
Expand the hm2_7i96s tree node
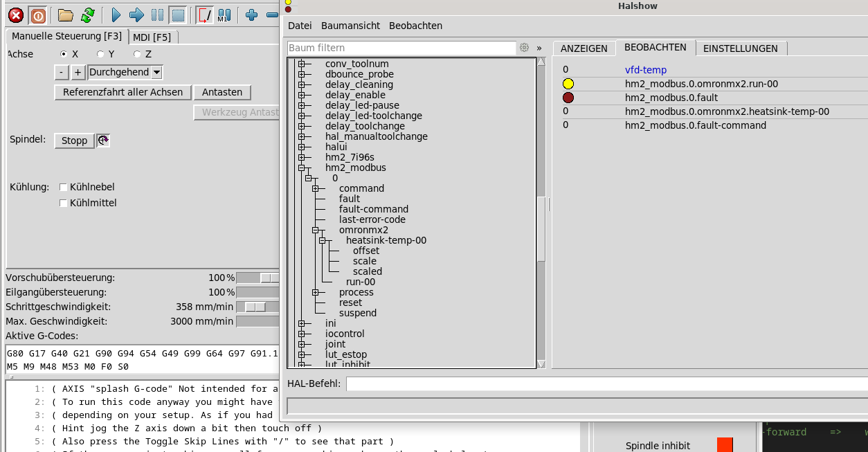[x=302, y=157]
